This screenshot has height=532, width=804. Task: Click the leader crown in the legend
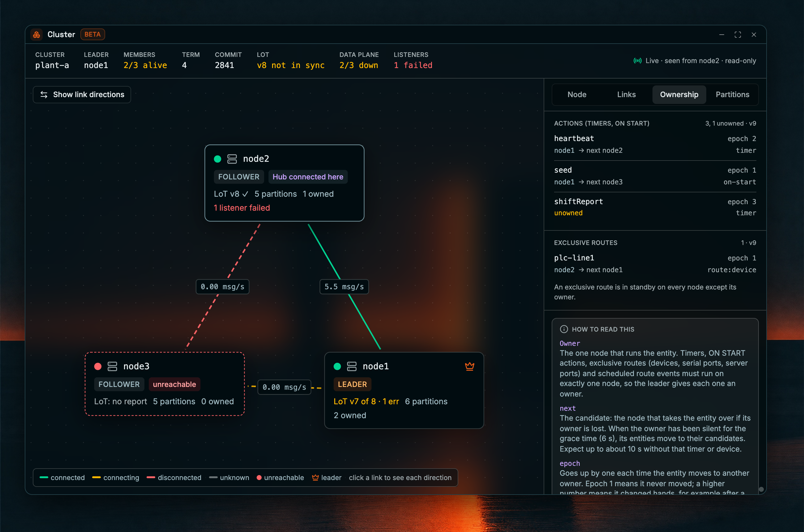point(315,478)
